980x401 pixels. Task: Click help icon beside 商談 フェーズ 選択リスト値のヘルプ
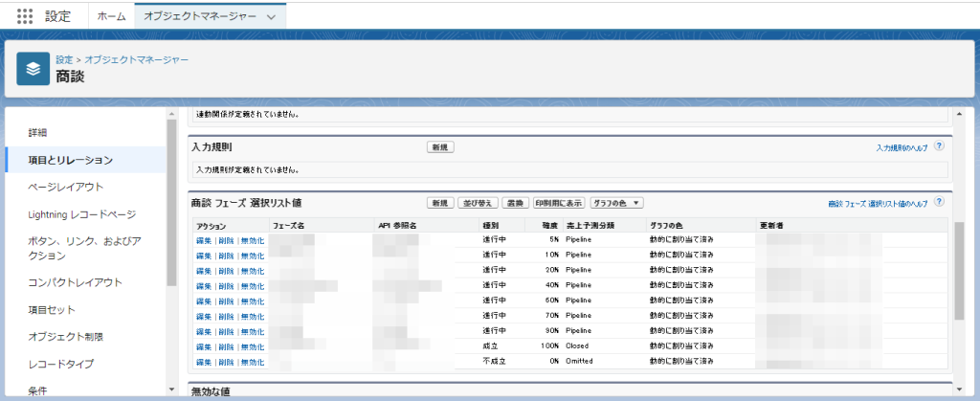(939, 203)
